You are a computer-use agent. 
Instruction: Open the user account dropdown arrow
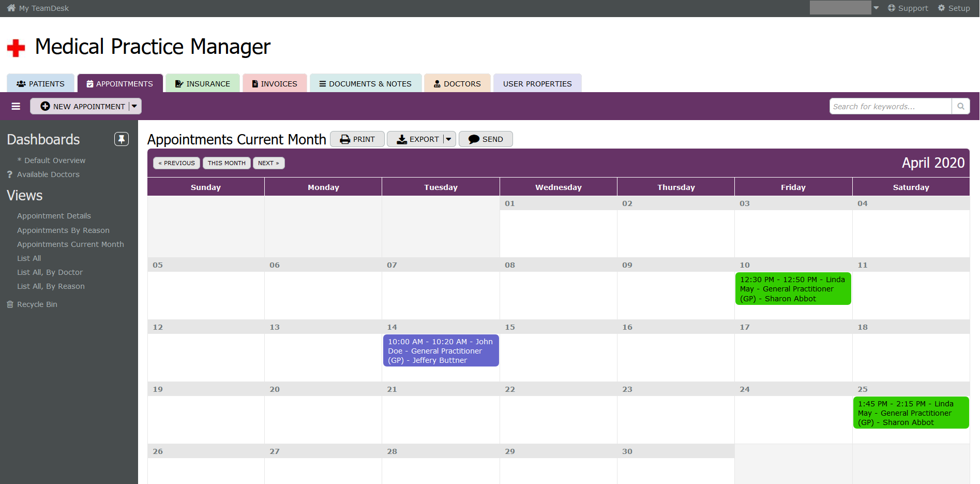click(876, 8)
